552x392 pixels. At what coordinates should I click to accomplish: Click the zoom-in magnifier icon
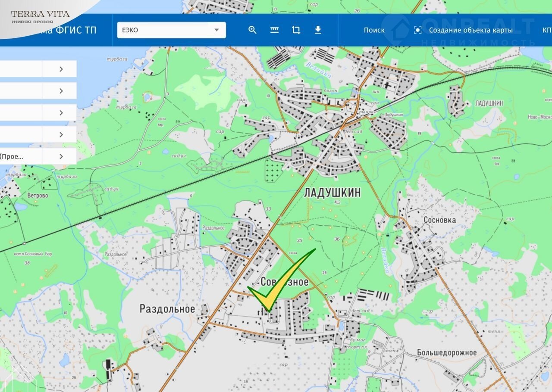click(252, 30)
